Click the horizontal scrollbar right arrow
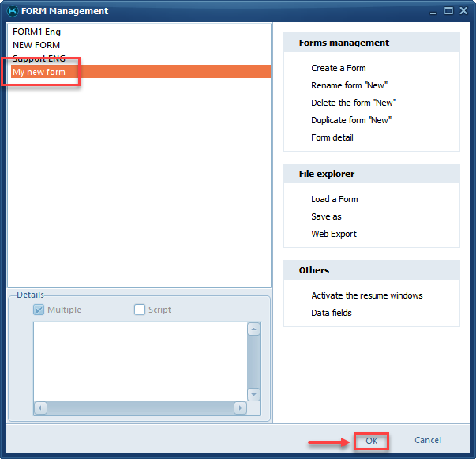The width and height of the screenshot is (476, 459). point(240,408)
